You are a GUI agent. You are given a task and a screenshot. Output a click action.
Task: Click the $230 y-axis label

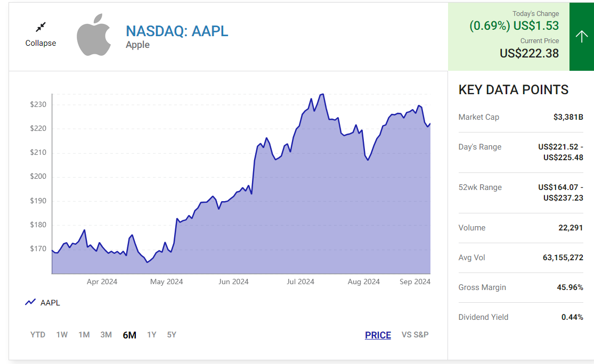tap(38, 104)
